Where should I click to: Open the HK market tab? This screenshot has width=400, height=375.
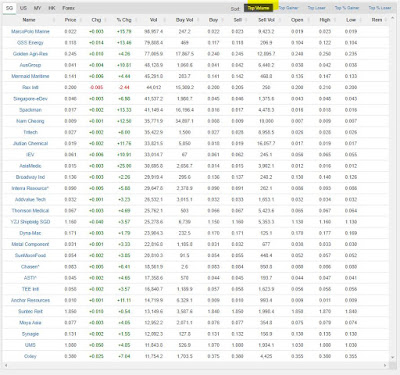(52, 8)
